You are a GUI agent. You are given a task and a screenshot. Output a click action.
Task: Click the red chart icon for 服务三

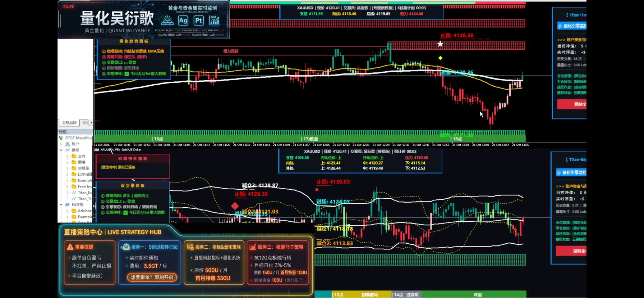coord(253,247)
